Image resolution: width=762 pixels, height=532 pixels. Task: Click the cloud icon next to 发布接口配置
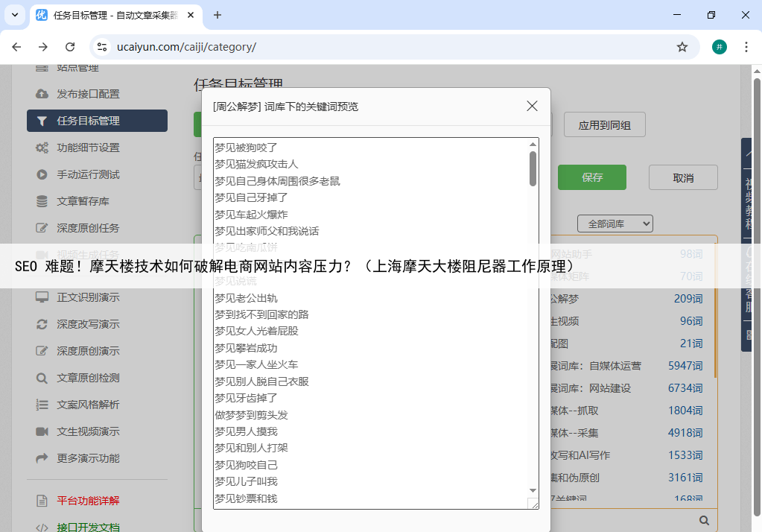point(42,94)
